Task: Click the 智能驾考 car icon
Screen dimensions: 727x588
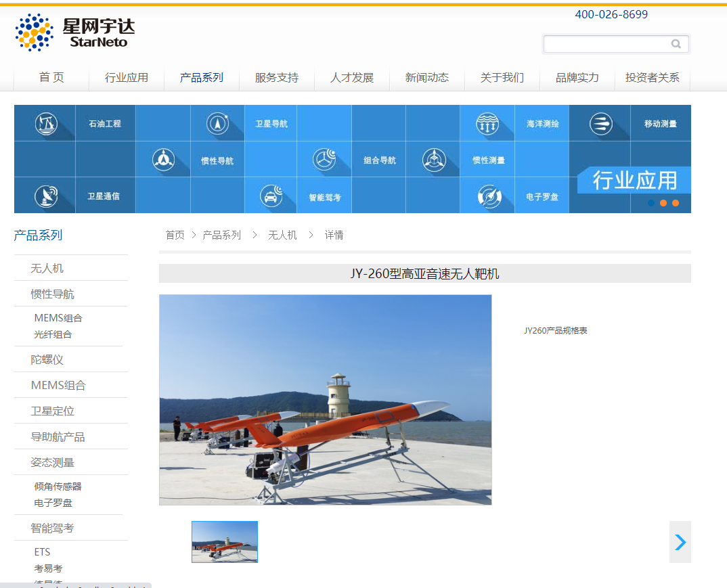Action: tap(270, 195)
